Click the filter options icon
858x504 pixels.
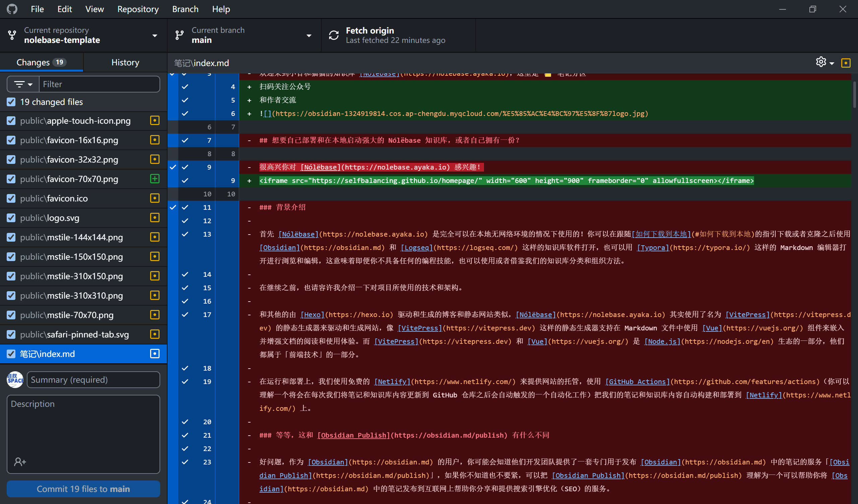[20, 84]
